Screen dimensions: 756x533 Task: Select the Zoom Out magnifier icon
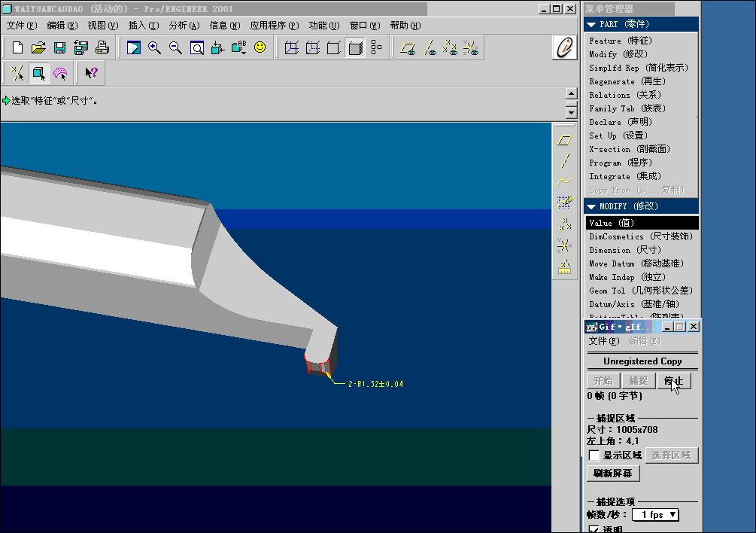175,47
